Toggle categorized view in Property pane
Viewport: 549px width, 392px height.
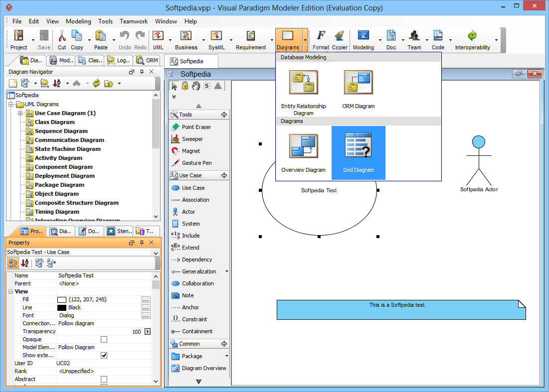[13, 263]
